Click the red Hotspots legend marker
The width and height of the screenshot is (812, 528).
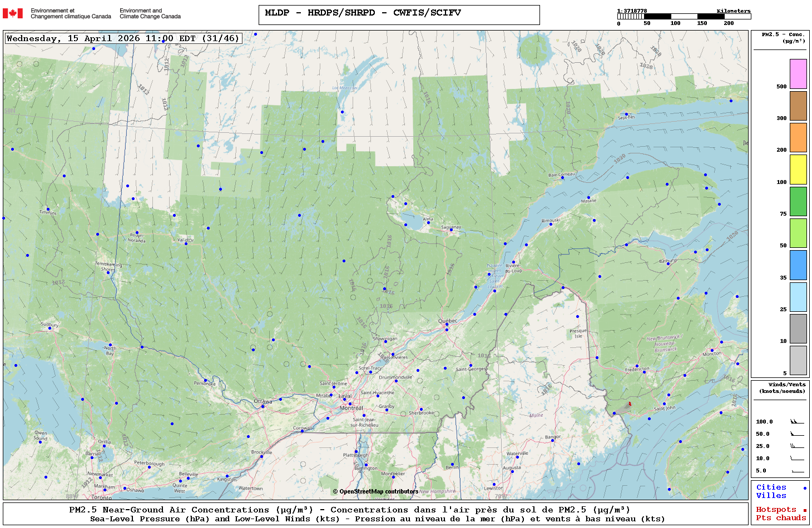pos(804,510)
